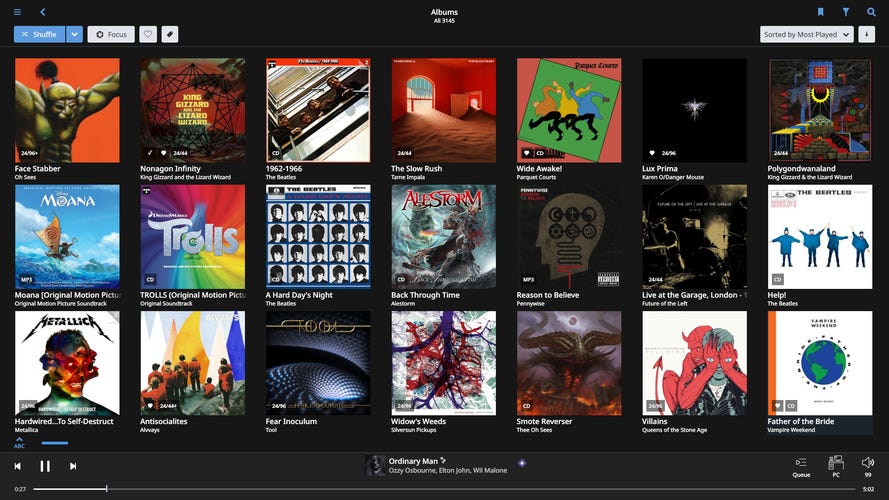Click the bookmark icon in header
The image size is (889, 500).
pos(820,12)
